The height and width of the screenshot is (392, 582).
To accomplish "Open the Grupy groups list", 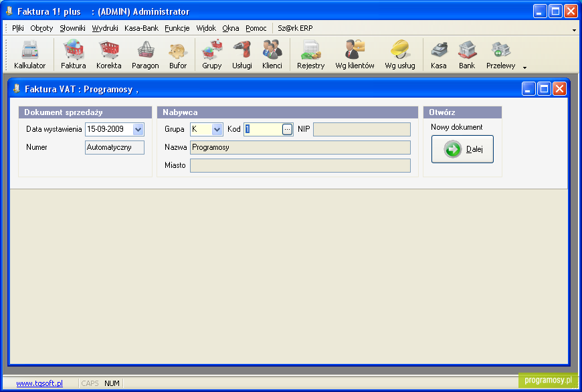I will coord(211,55).
